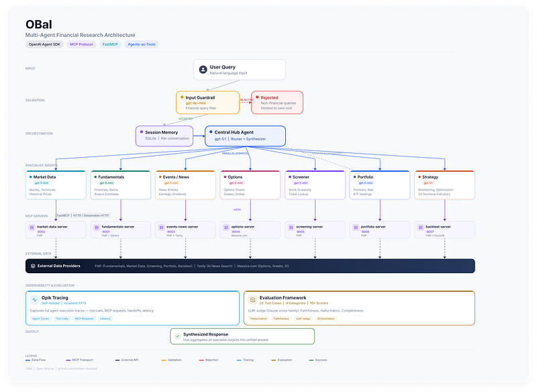Select the Fundamentals agent card title
Image resolution: width=537 pixels, height=392 pixels.
(111, 177)
